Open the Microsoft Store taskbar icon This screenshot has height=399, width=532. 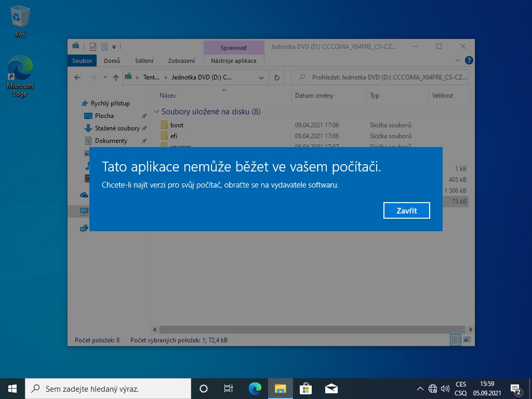pos(305,388)
